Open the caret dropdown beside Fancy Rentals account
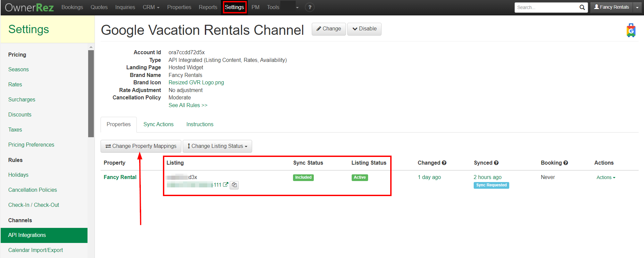This screenshot has width=644, height=258. 637,7
